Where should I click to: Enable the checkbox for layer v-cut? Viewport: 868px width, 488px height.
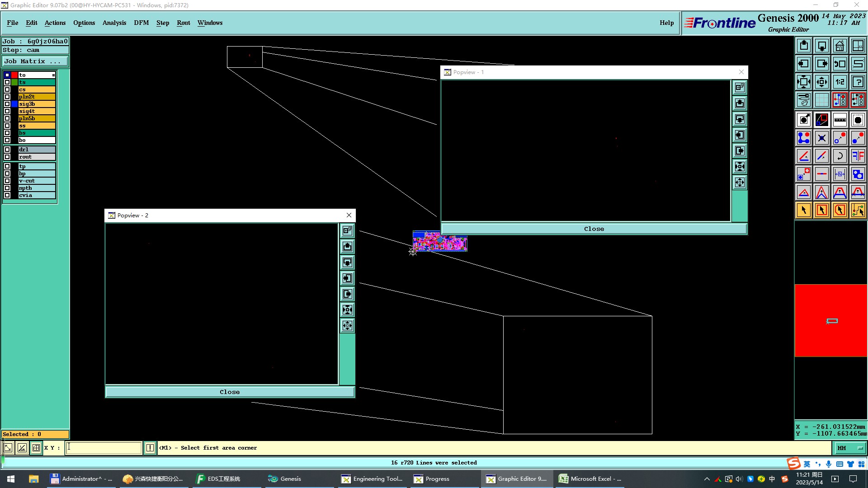click(x=7, y=181)
